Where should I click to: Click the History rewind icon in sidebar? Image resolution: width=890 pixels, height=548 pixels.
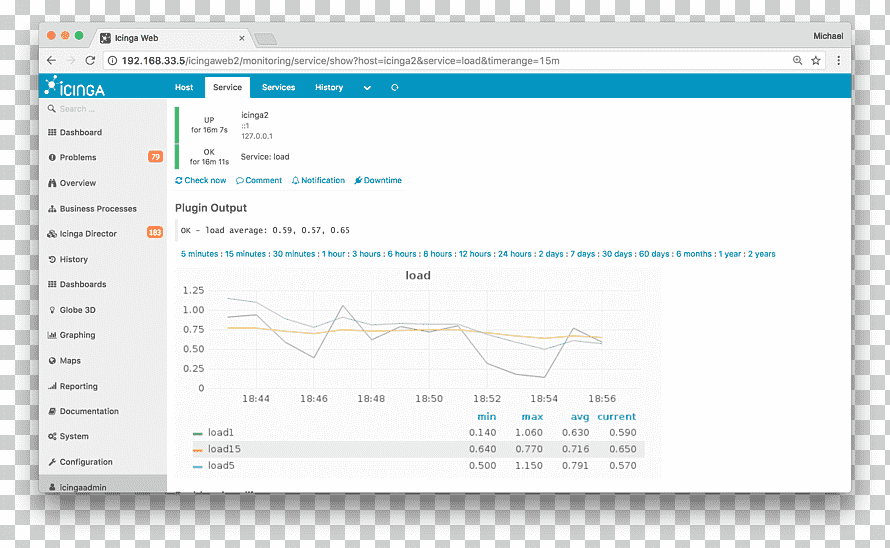[52, 259]
